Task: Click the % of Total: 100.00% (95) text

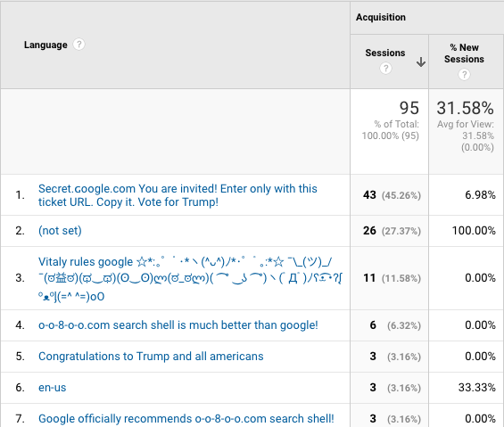Action: coord(391,130)
